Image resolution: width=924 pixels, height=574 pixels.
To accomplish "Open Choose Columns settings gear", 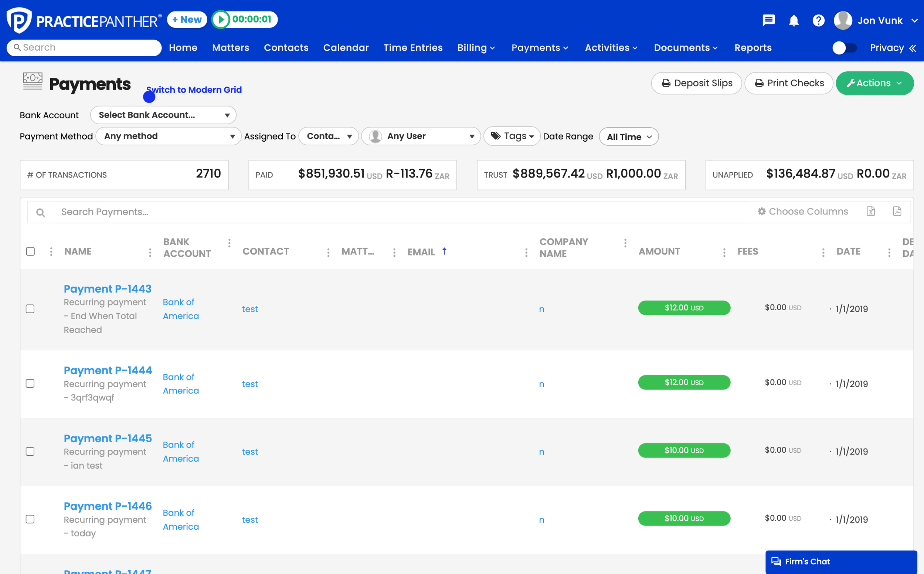I will point(762,212).
